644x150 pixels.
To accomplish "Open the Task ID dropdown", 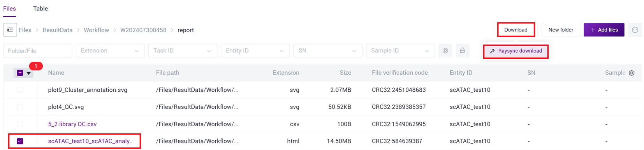I will (x=183, y=51).
